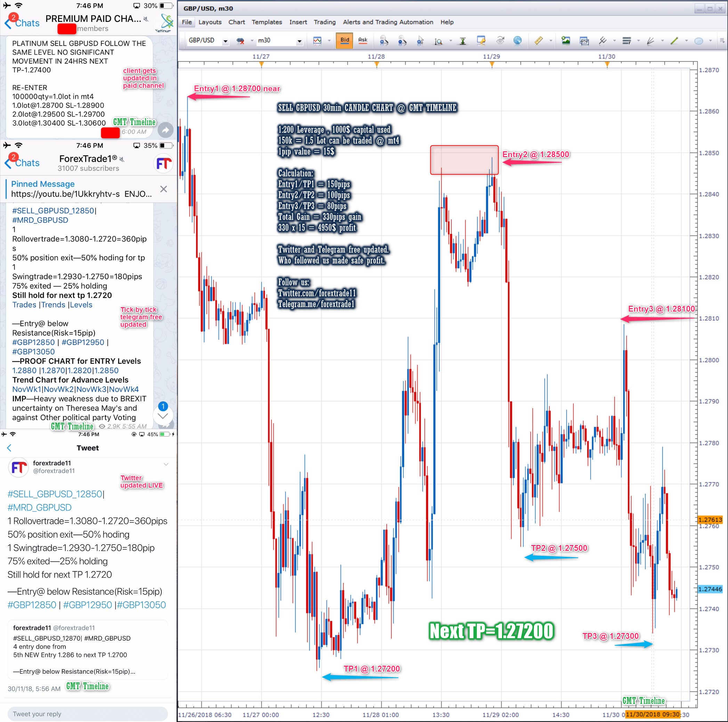This screenshot has width=728, height=722.
Task: Tap Chats back button in ForexTrade1 channel
Action: 22,163
